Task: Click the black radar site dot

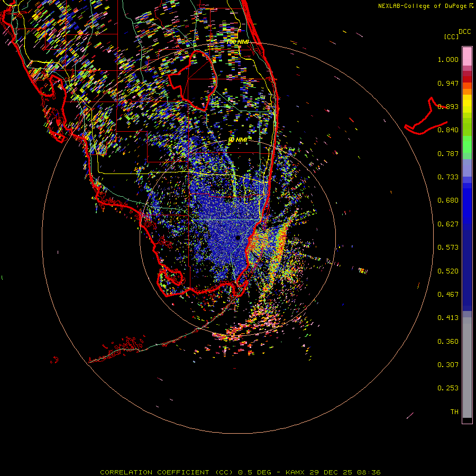Action: [237, 237]
